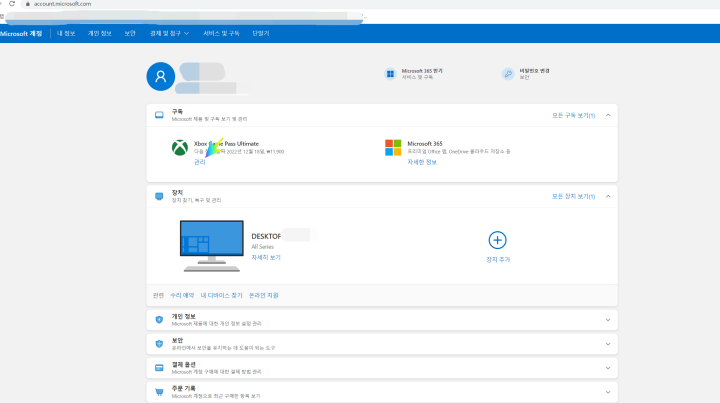Open the 내 정보 nav item
The image size is (720, 403).
point(66,34)
